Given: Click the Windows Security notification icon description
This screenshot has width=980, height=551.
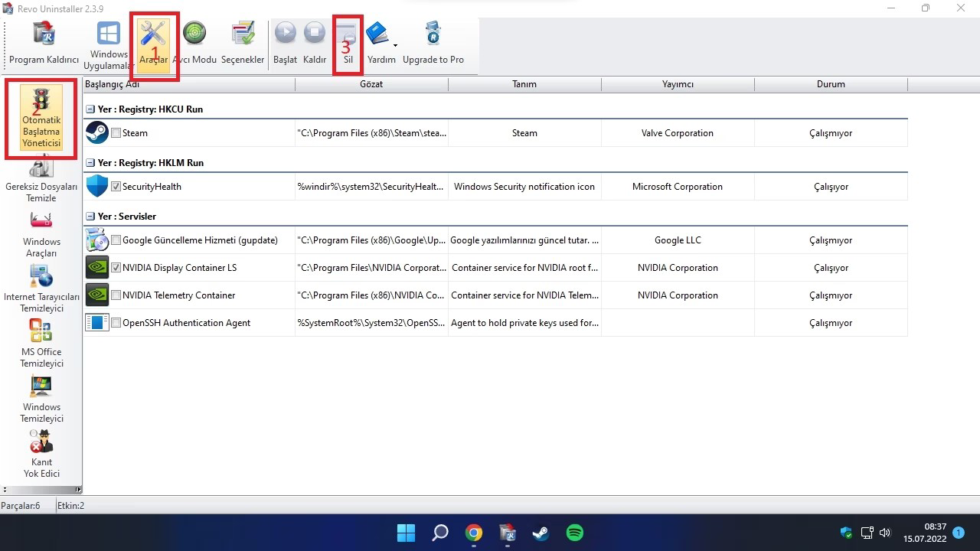Looking at the screenshot, I should point(524,187).
